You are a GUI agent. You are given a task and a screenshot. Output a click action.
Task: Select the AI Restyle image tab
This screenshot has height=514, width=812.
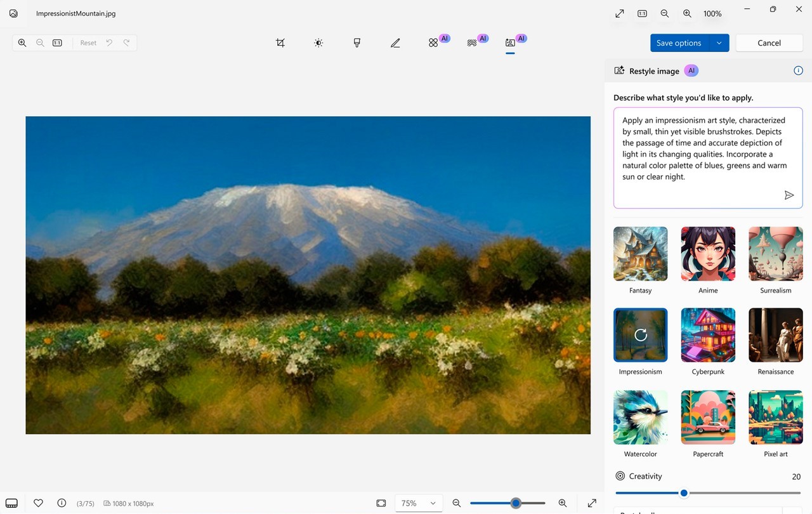pyautogui.click(x=511, y=43)
